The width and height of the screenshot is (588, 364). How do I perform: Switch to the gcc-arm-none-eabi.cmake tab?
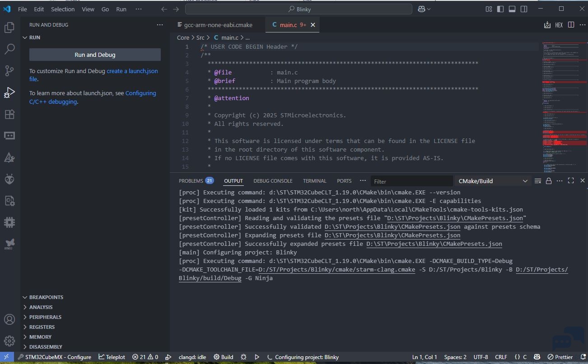(x=218, y=25)
